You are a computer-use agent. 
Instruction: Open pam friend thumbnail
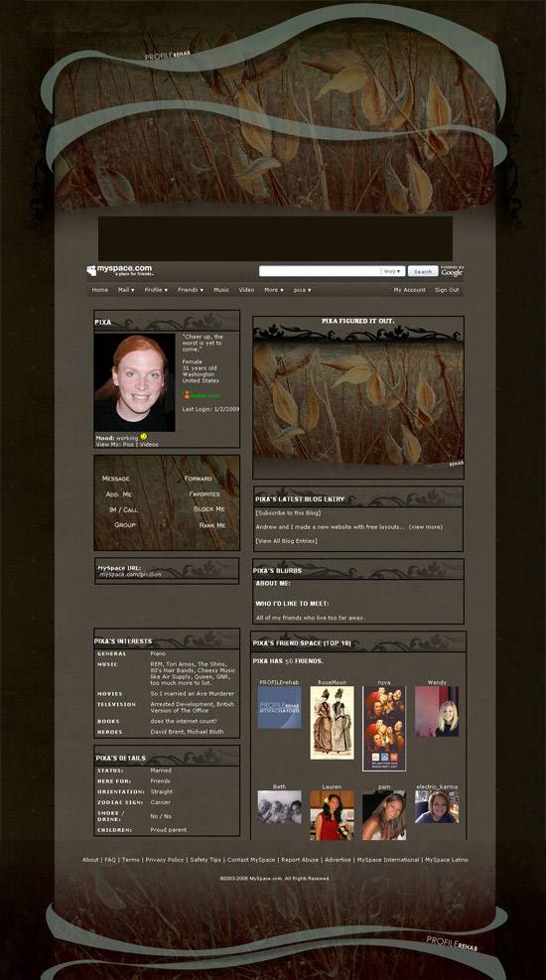click(x=384, y=815)
